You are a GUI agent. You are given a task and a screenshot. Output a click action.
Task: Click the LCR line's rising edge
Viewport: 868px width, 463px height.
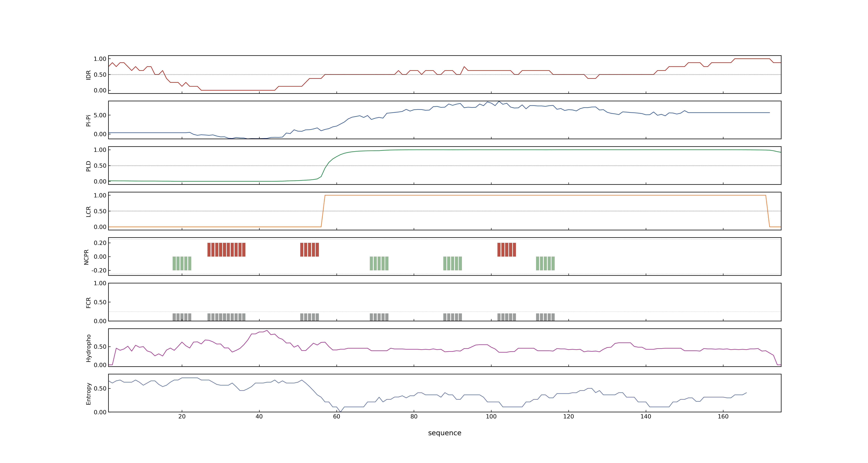coord(323,211)
